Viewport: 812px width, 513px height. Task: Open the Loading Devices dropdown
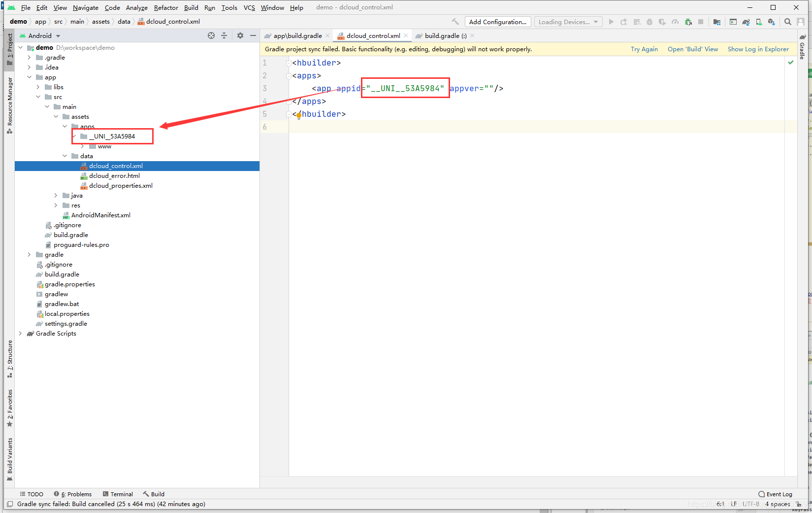coord(568,22)
